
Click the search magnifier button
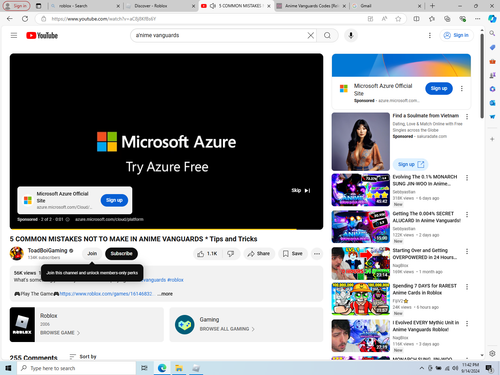pos(327,35)
